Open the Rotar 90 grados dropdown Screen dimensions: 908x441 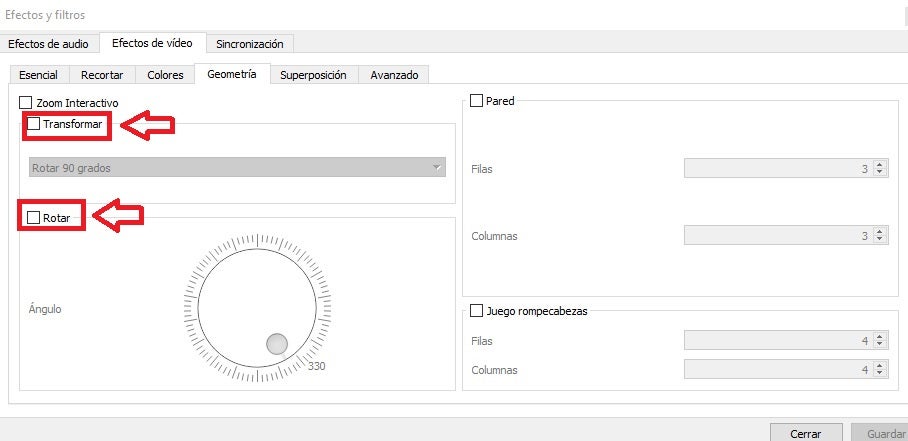pyautogui.click(x=237, y=168)
